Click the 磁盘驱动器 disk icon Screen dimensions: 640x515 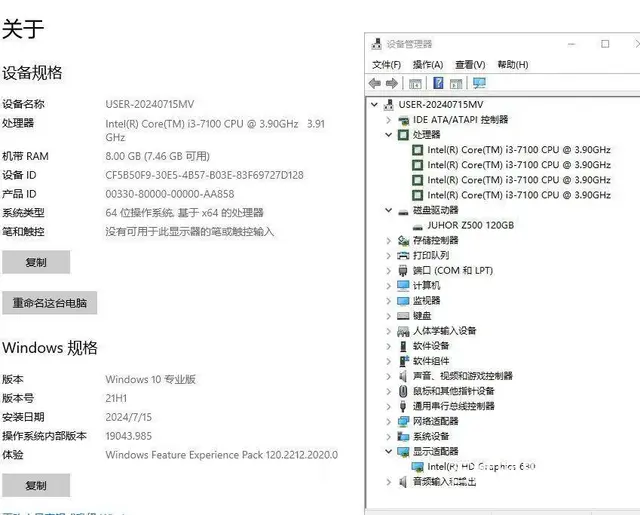coord(403,211)
